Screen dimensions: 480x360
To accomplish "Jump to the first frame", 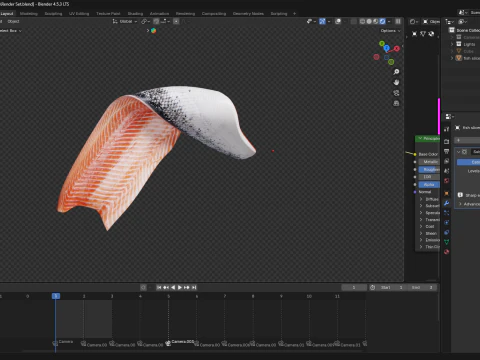I will [159, 287].
